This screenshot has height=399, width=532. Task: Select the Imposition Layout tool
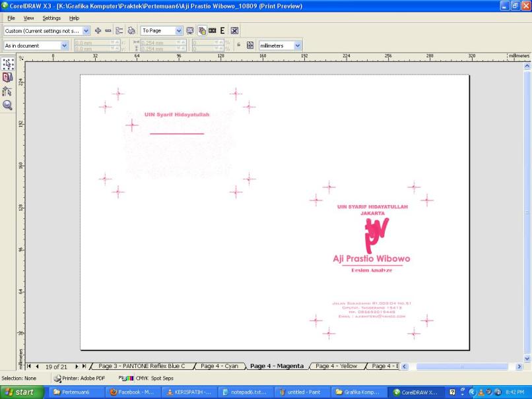8,77
